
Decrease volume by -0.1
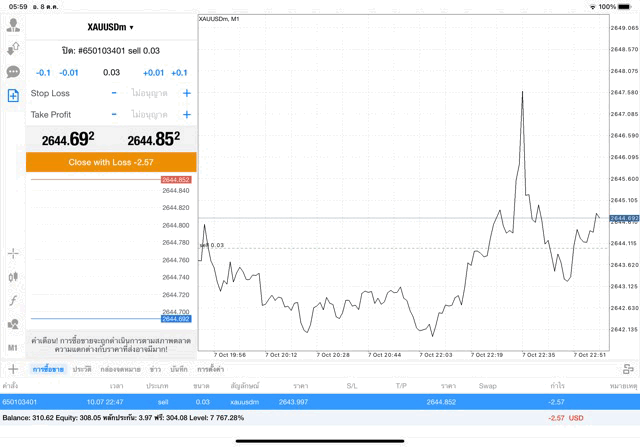coord(43,72)
